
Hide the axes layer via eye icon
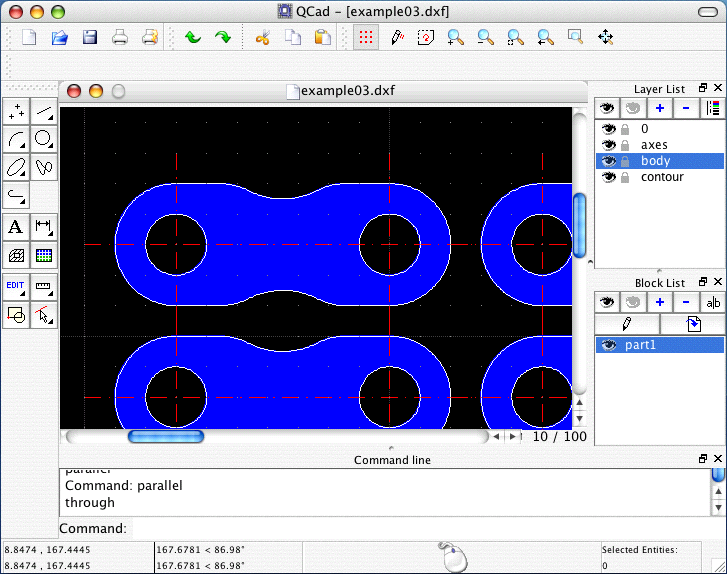tap(607, 145)
